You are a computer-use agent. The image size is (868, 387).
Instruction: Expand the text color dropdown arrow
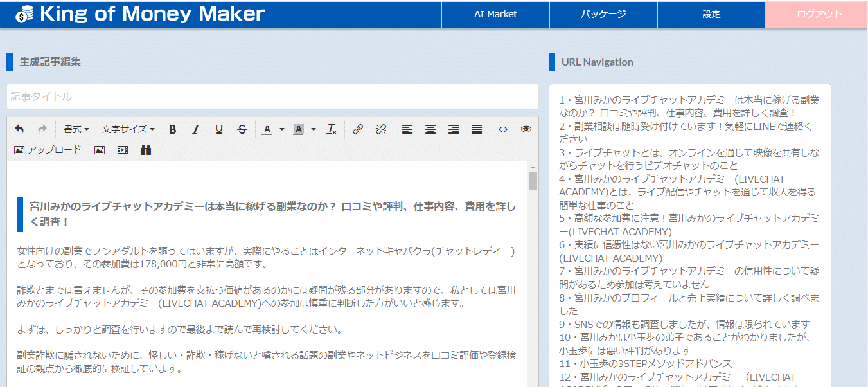pyautogui.click(x=282, y=129)
